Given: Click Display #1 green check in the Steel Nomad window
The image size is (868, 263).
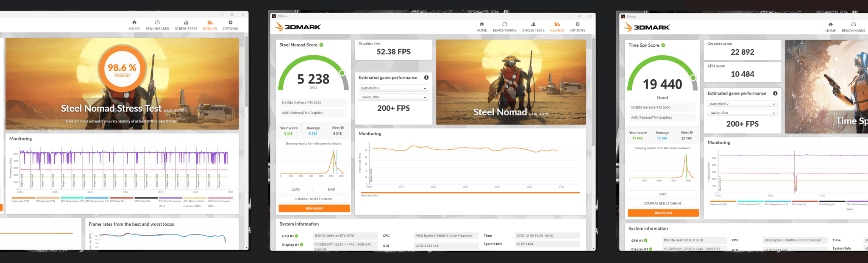Looking at the screenshot, I should [x=301, y=245].
